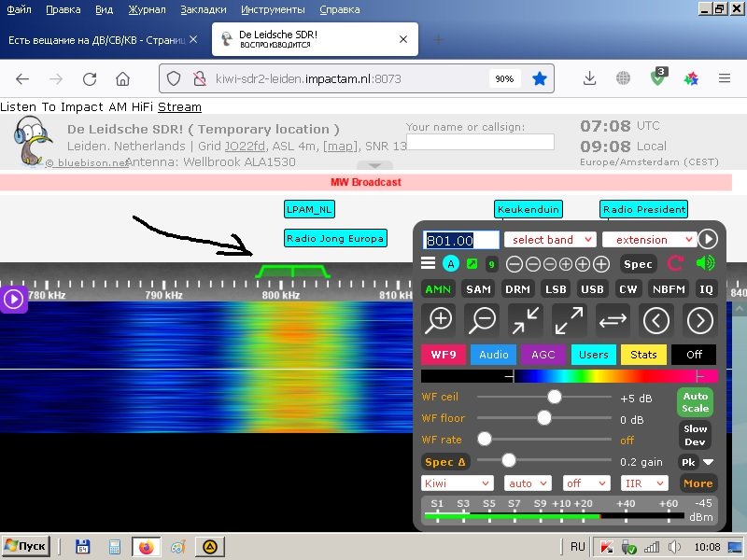This screenshot has width=747, height=560.
Task: Enable DRM mode
Action: 517,289
